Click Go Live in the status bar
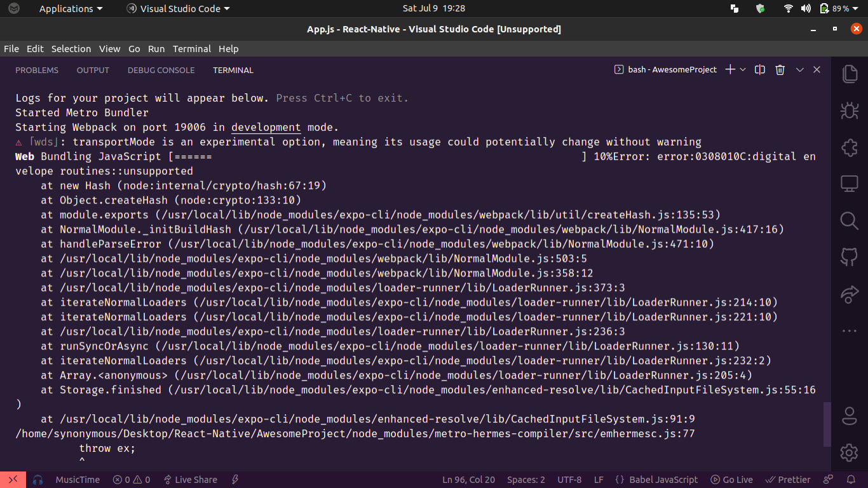Screen dimensions: 868x488 tap(731, 480)
